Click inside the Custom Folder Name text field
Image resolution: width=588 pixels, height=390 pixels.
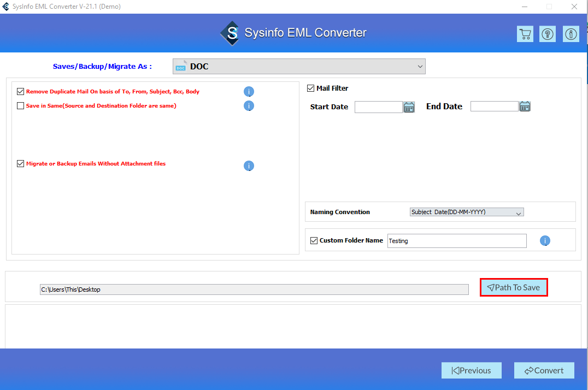[456, 240]
